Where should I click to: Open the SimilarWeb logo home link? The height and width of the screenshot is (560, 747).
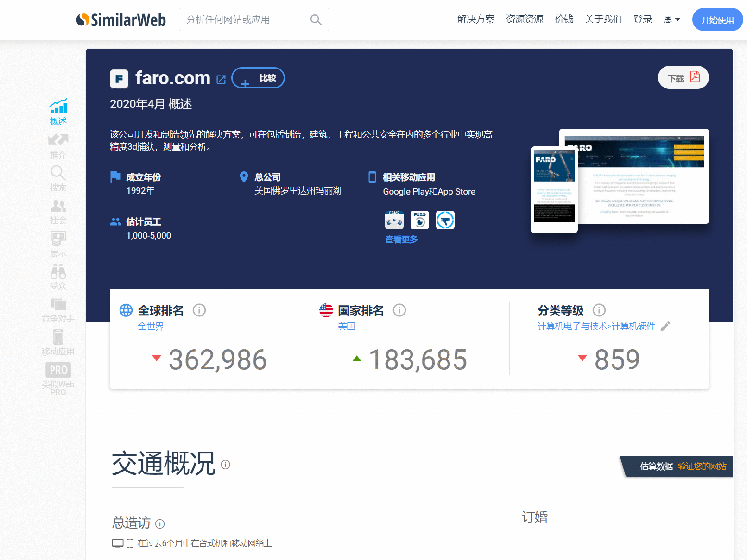(x=121, y=19)
